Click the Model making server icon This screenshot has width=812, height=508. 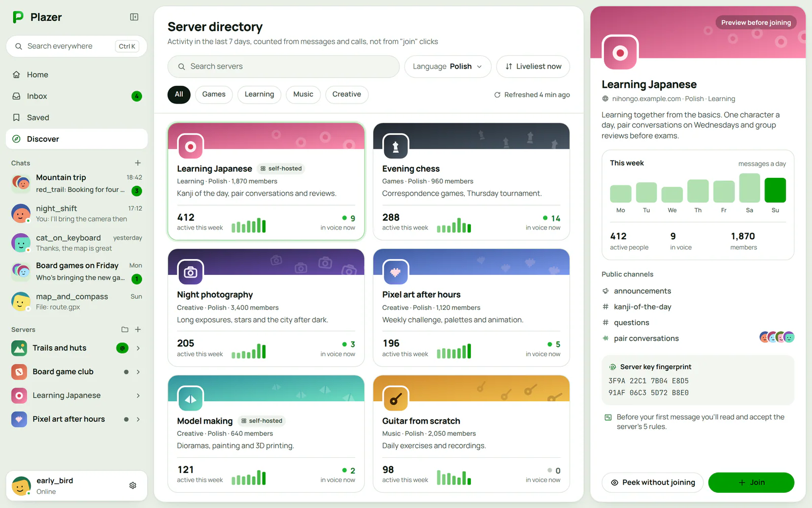point(190,399)
